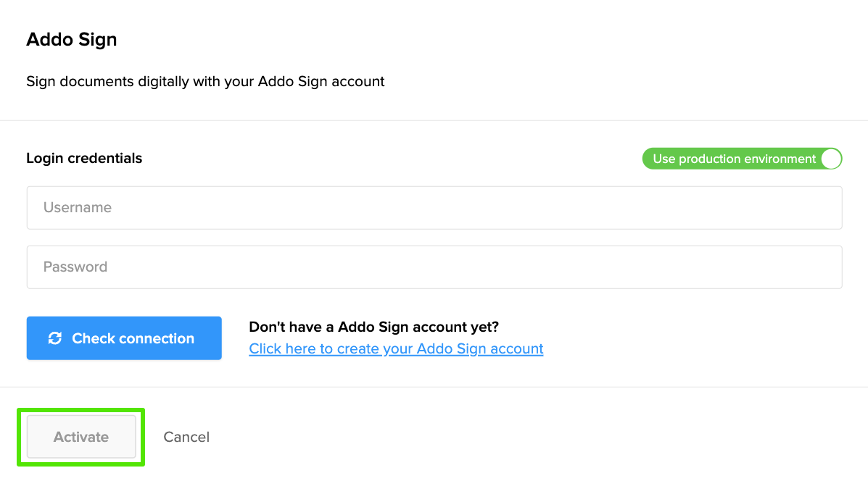Image resolution: width=868 pixels, height=481 pixels.
Task: Click inside the Username placeholder text
Action: tap(78, 207)
